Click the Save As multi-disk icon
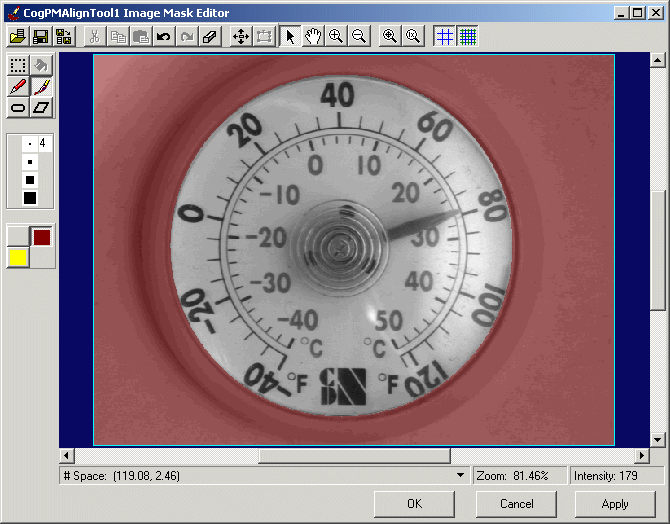 coord(64,36)
